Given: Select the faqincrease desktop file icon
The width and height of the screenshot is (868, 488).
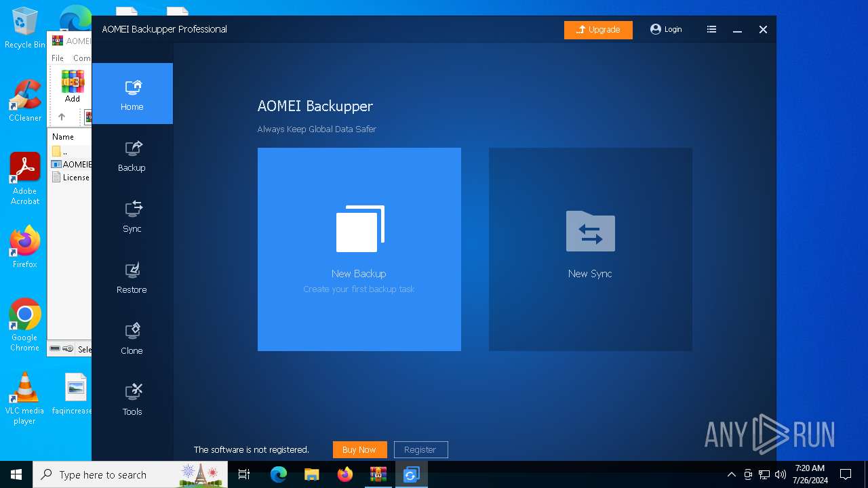Looking at the screenshot, I should (x=75, y=394).
